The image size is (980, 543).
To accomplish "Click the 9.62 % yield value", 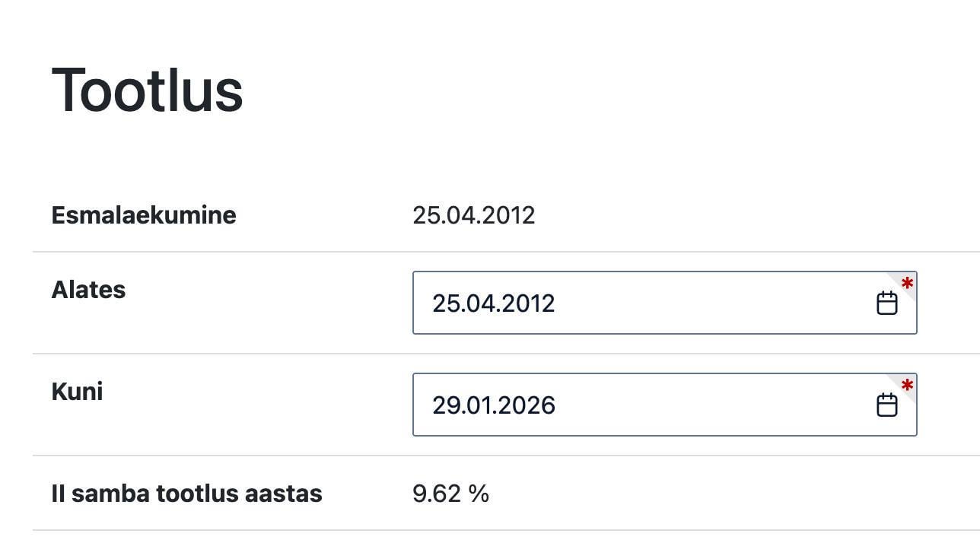I will (450, 494).
